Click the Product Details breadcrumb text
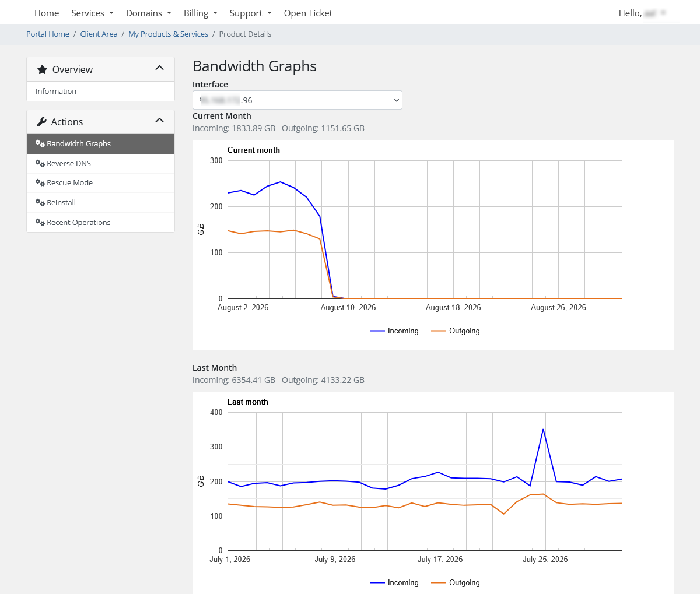Image resolution: width=700 pixels, height=594 pixels. [245, 34]
